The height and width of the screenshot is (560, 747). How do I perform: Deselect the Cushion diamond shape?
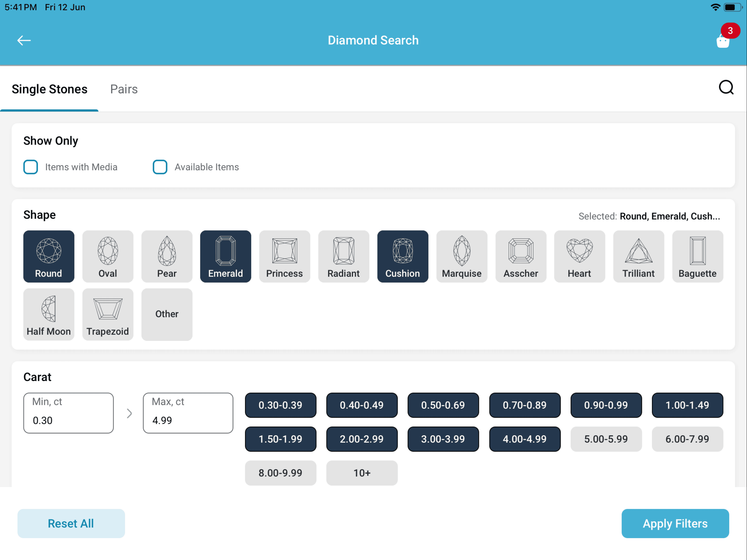click(403, 256)
